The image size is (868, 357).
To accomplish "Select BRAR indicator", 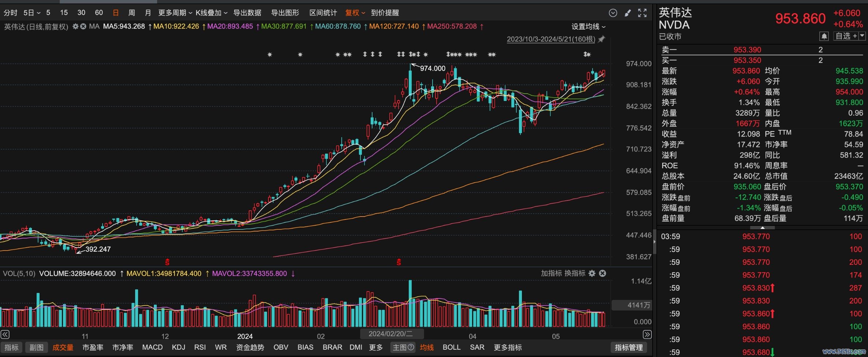I will 332,347.
